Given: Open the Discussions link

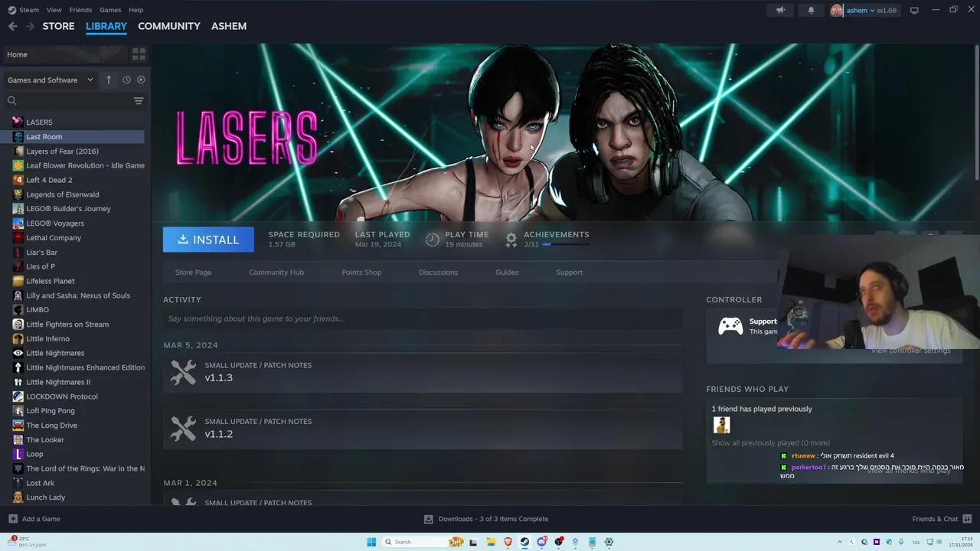Looking at the screenshot, I should [x=438, y=272].
